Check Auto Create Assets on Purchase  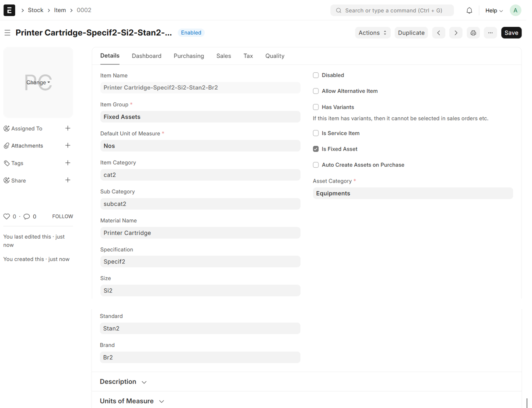(x=315, y=165)
